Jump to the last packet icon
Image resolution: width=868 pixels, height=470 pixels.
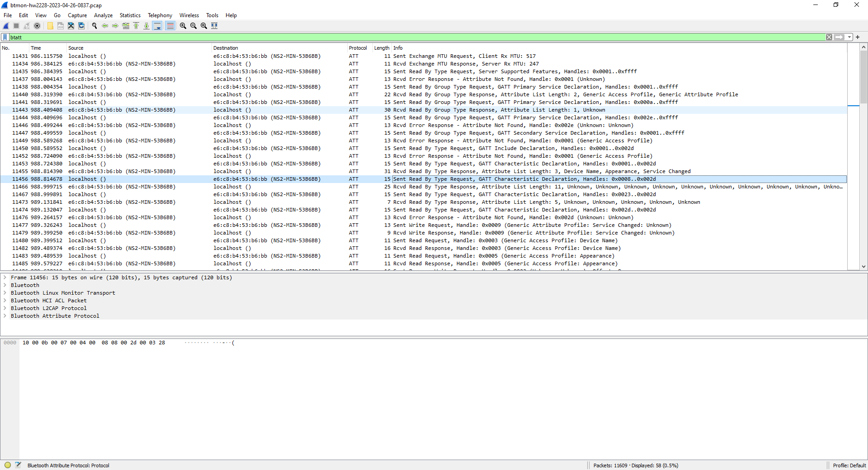click(x=146, y=26)
